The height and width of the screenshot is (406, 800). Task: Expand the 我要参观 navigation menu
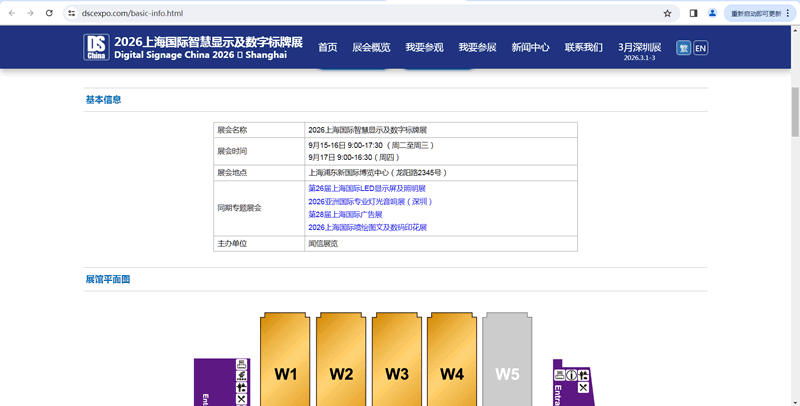tap(424, 48)
